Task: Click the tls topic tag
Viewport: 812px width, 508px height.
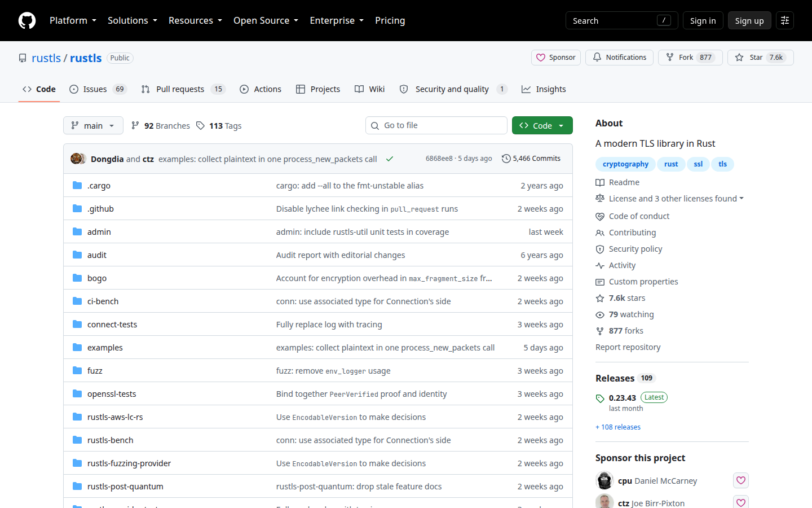Action: [x=723, y=164]
